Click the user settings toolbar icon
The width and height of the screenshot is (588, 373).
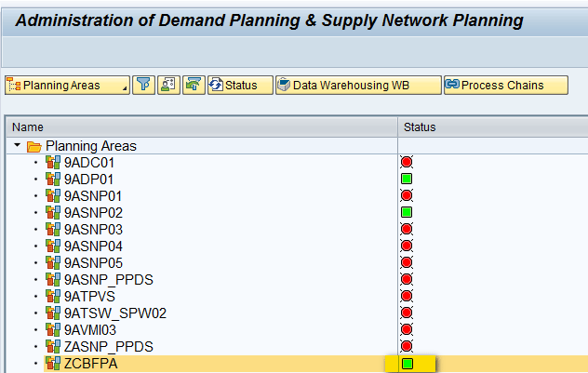click(x=168, y=85)
